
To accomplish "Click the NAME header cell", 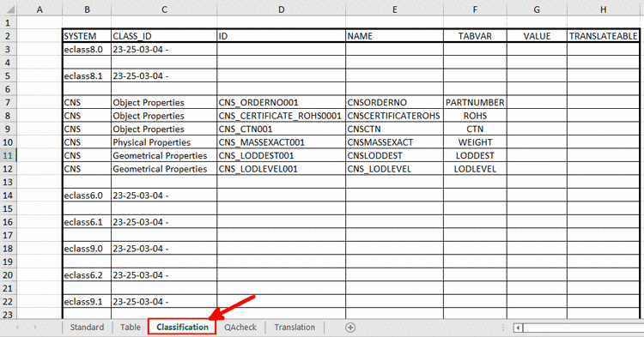I will tap(395, 36).
